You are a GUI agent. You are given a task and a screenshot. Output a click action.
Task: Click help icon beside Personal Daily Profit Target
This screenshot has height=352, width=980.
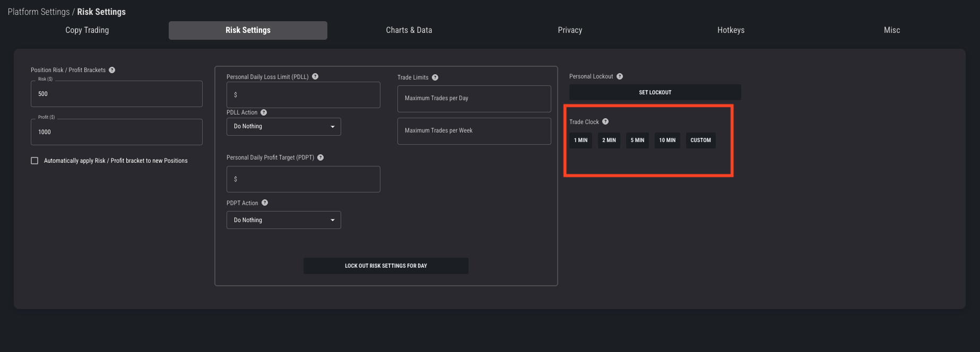(320, 157)
